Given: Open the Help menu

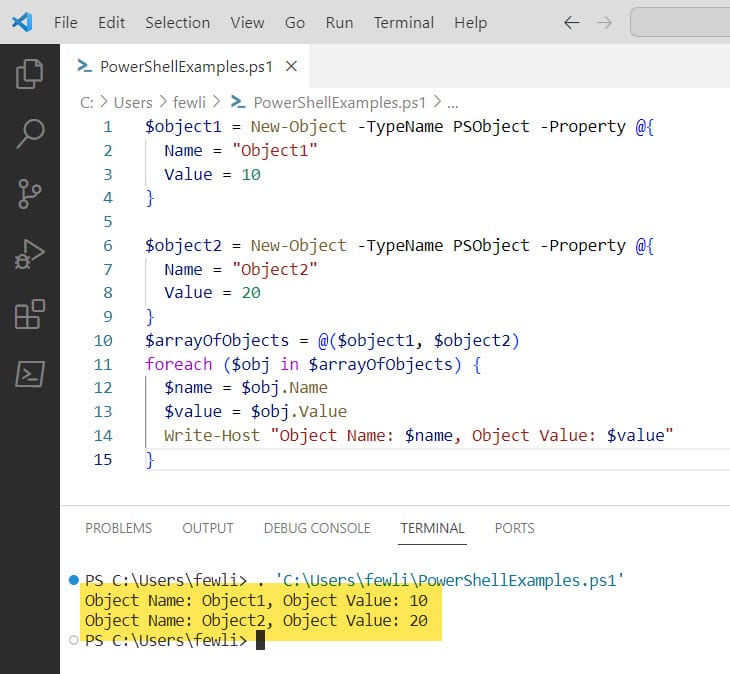Looking at the screenshot, I should (x=470, y=22).
